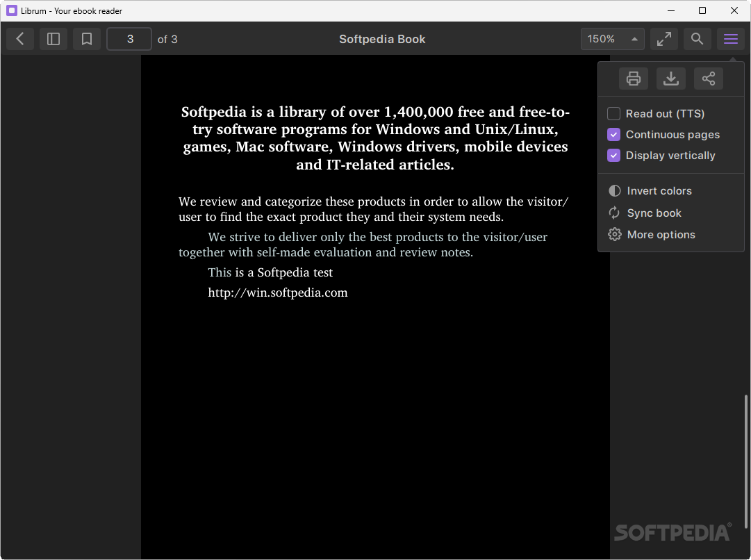The height and width of the screenshot is (560, 751).
Task: Enable the Read out (TTS) checkbox
Action: [x=613, y=113]
